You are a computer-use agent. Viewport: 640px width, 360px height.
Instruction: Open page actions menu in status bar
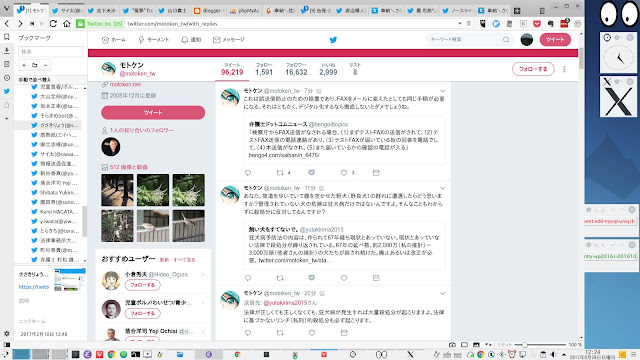tap(488, 345)
